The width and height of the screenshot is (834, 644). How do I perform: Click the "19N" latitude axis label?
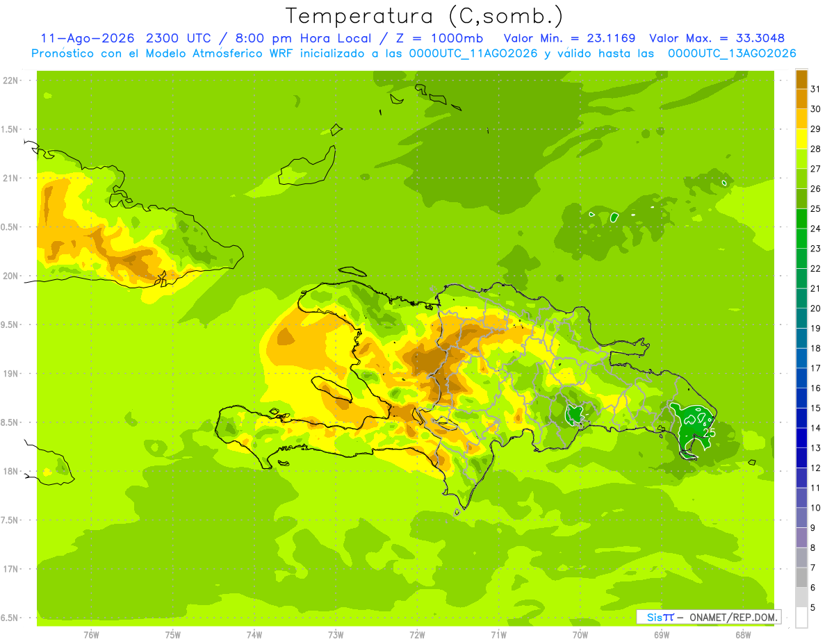coord(10,374)
